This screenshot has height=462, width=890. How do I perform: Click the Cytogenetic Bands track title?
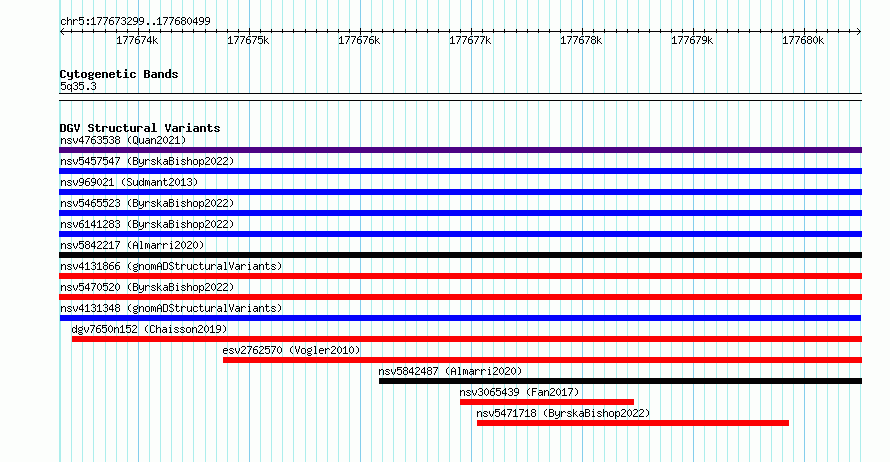[x=119, y=74]
